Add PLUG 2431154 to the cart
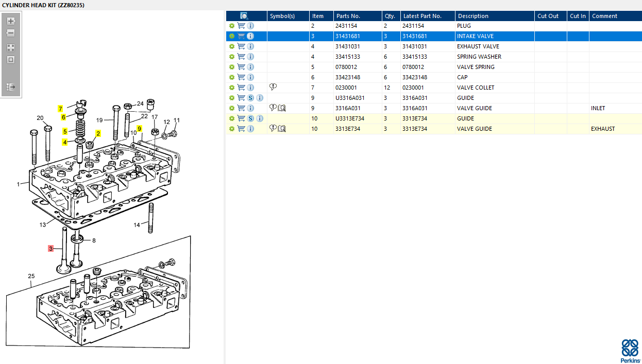 [241, 26]
